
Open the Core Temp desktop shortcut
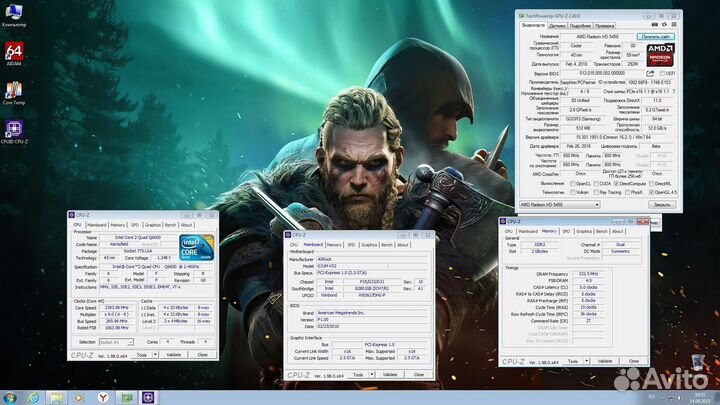point(14,93)
